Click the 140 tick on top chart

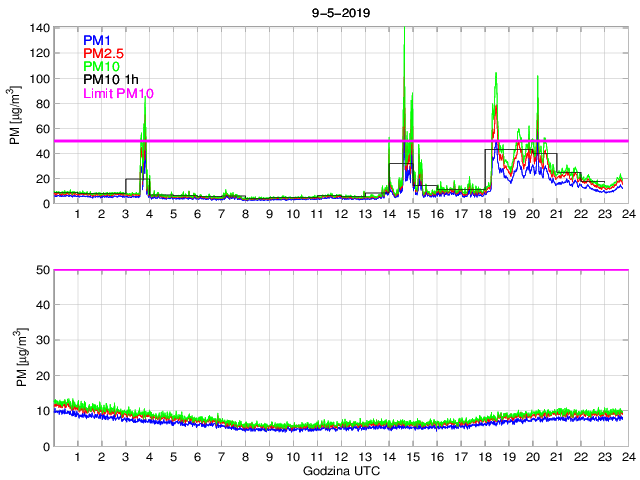coord(39,28)
